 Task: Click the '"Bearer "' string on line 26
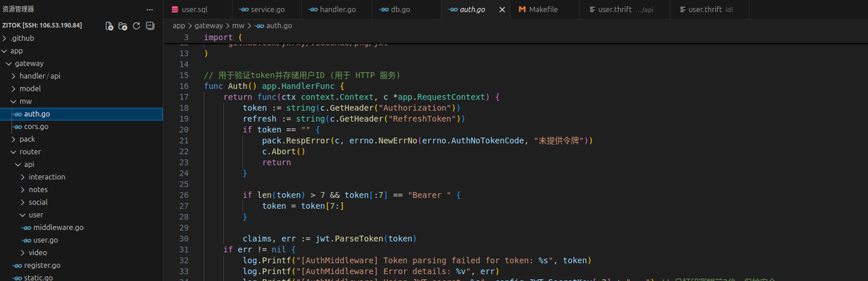coord(429,195)
